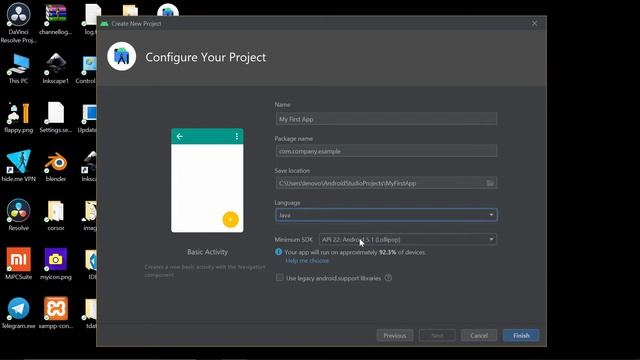
Task: Click the help question mark beside legacy libraries
Action: pos(388,278)
